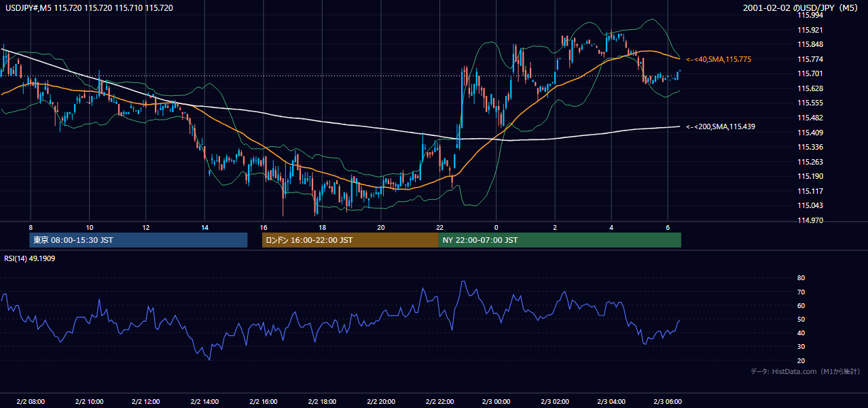Click the RSI scale value 70
868x408 pixels.
(801, 292)
